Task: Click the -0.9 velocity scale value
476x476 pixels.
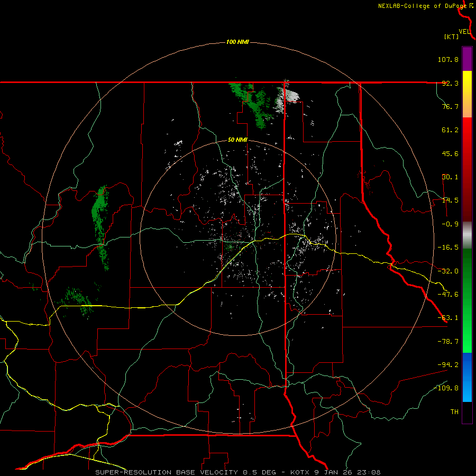Action: 450,224
